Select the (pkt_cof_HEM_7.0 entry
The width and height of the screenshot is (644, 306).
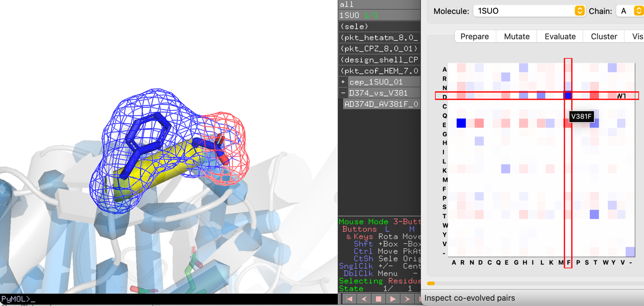point(379,71)
